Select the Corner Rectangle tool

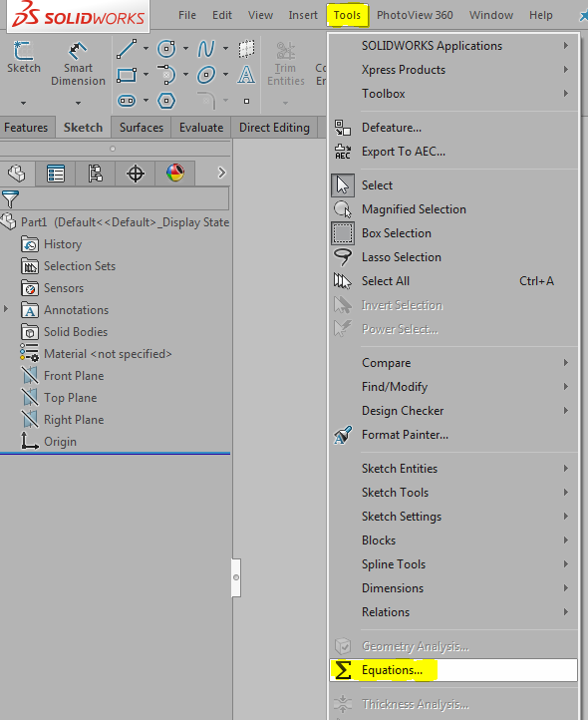[x=127, y=75]
